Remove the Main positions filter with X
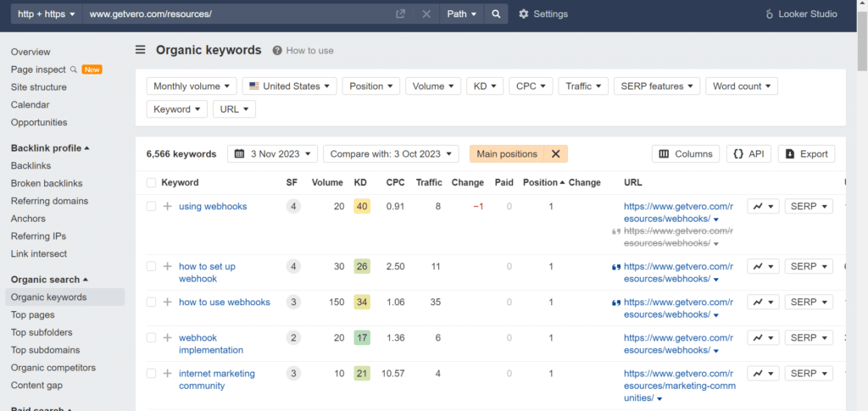Viewport: 868px width, 411px height. 556,153
